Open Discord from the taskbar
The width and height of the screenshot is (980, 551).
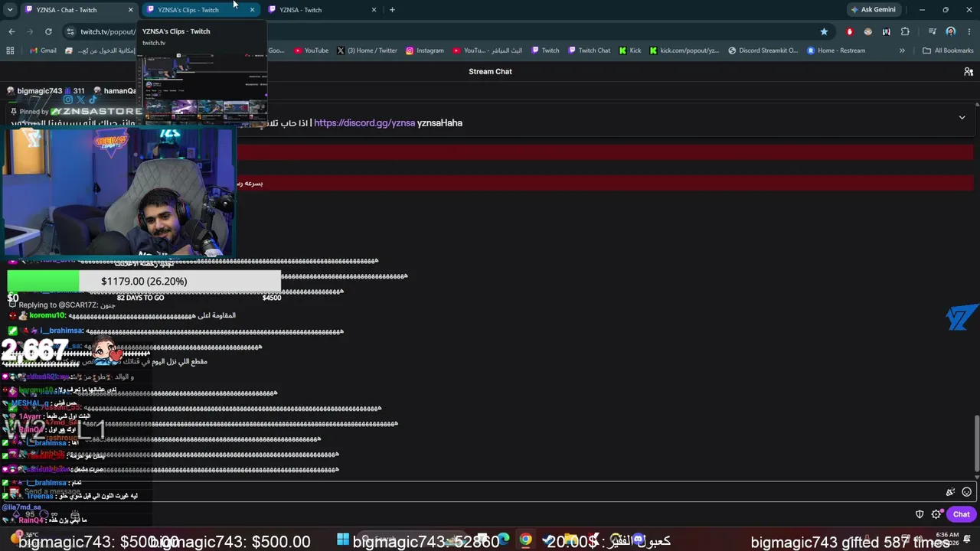638,540
